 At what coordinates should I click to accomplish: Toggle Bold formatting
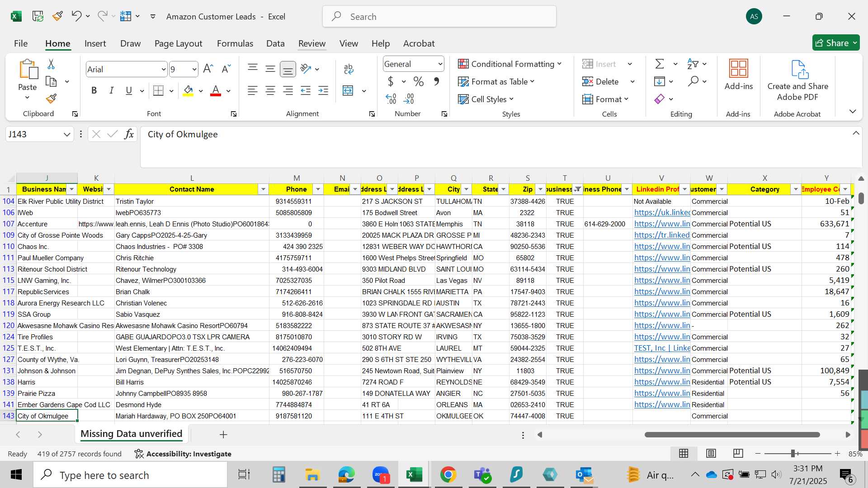pos(94,91)
